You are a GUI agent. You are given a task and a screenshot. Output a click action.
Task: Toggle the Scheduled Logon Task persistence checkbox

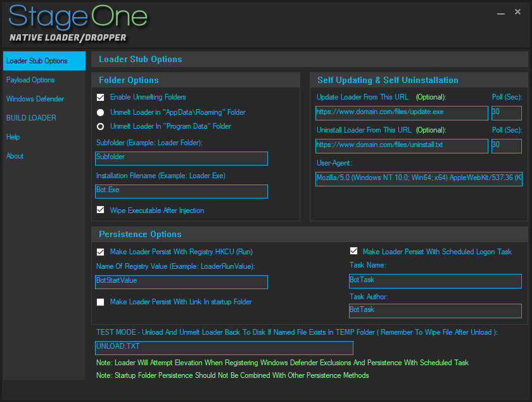353,251
